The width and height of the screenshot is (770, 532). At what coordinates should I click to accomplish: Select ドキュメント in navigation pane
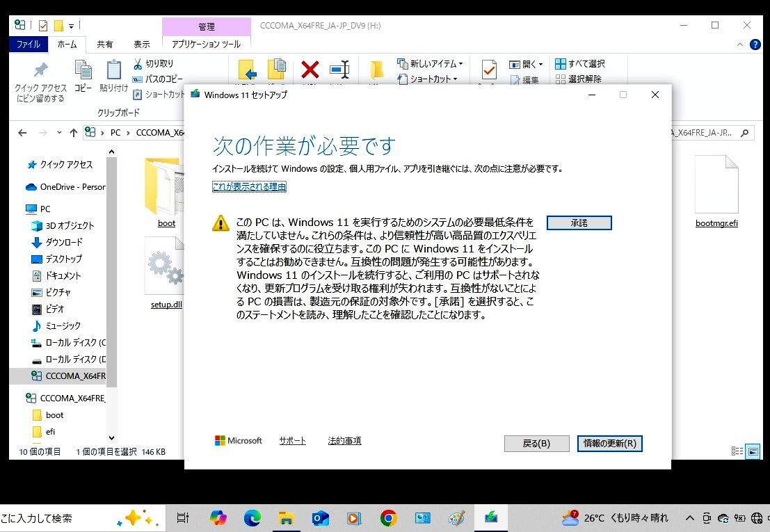click(56, 276)
